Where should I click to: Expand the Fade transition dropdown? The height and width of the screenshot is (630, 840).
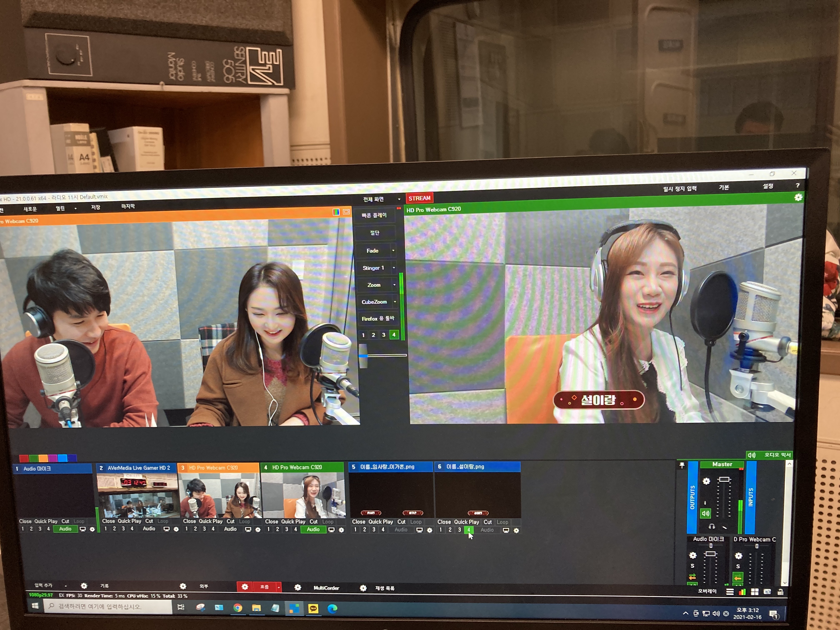(x=393, y=251)
